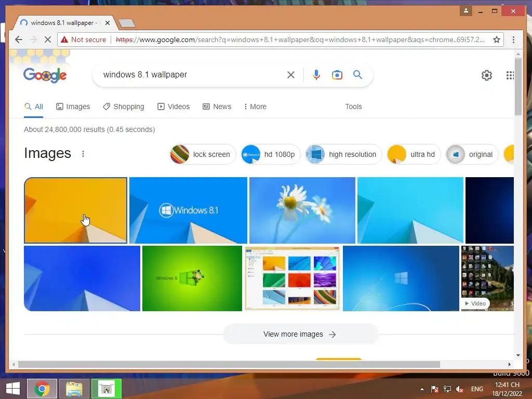Click the scroll left arrow
This screenshot has width=532, height=399.
coord(14,364)
